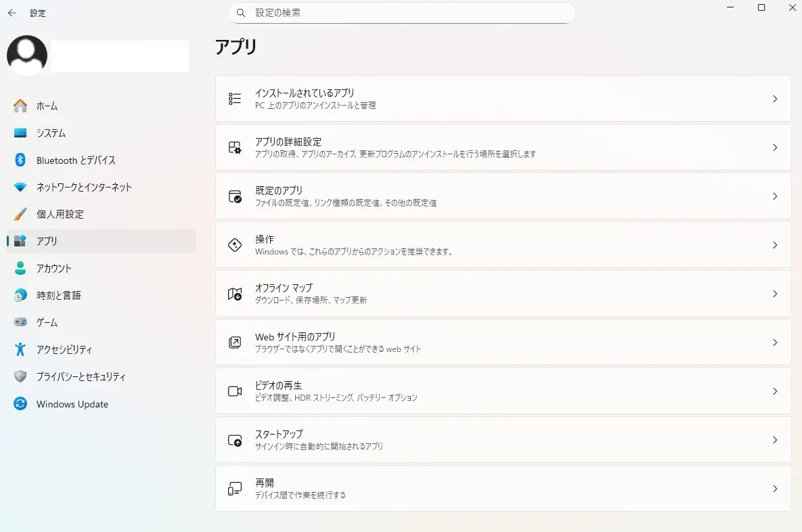Click the Web サイト用のアプリ icon
The image size is (802, 532).
235,342
